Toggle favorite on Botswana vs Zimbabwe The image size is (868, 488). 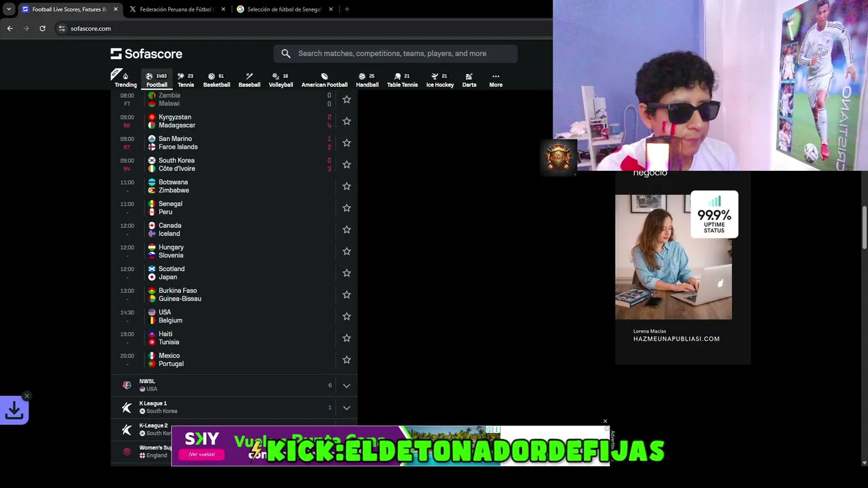point(347,186)
